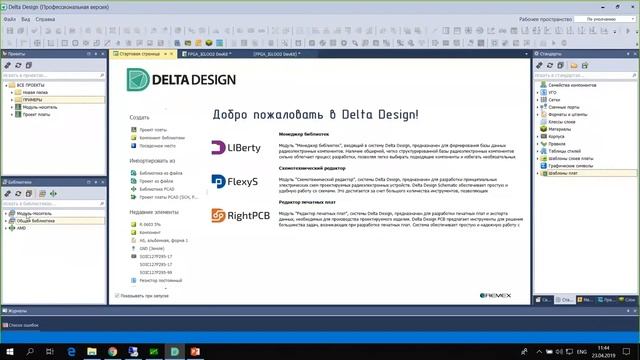
Task: Click green arrows icon in Libraries panel toolbar
Action: (x=53, y=193)
